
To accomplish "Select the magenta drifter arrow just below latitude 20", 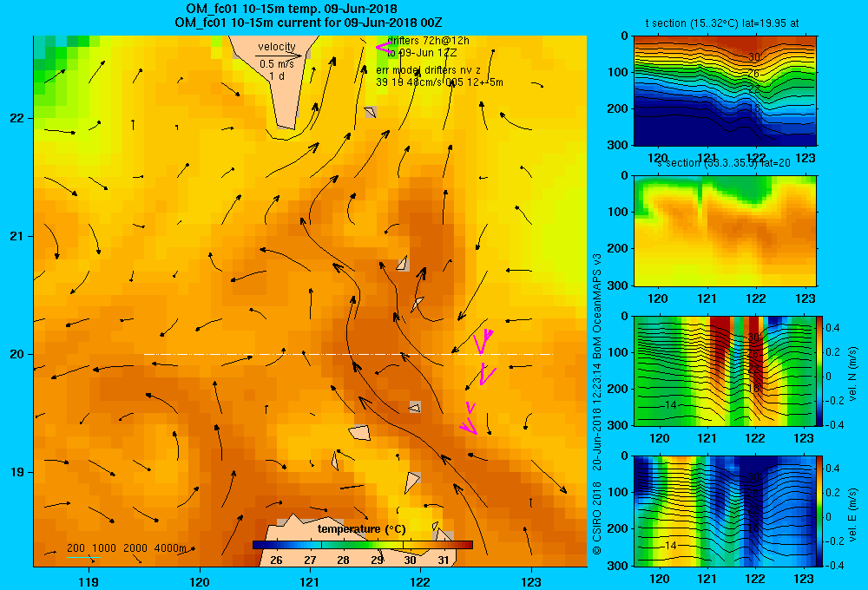I will [x=487, y=374].
